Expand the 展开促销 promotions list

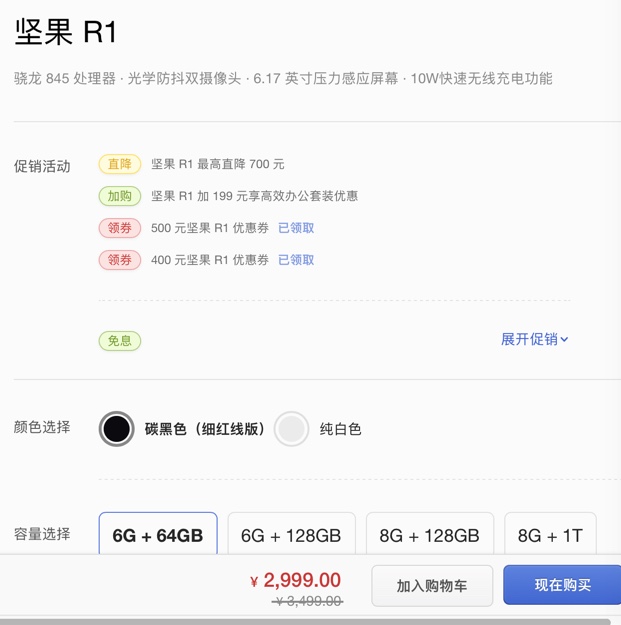click(x=529, y=339)
